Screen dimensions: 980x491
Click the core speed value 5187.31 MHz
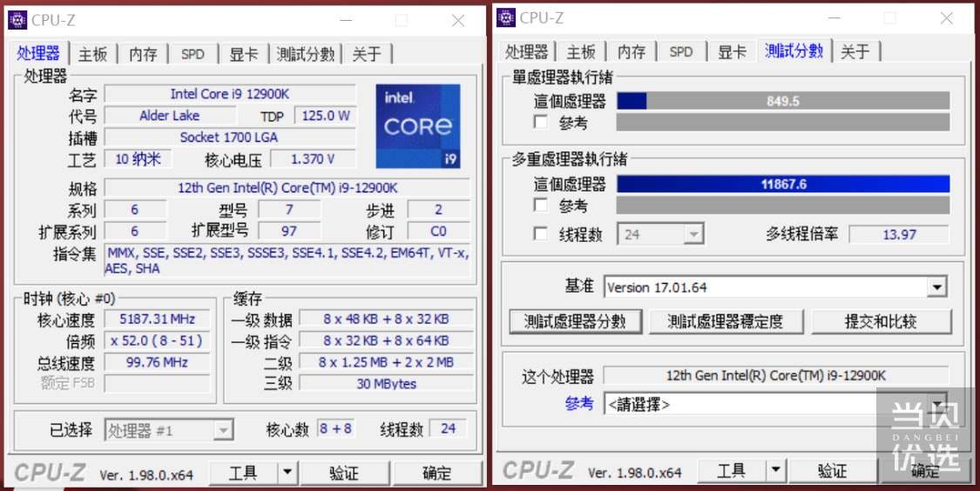coord(157,319)
